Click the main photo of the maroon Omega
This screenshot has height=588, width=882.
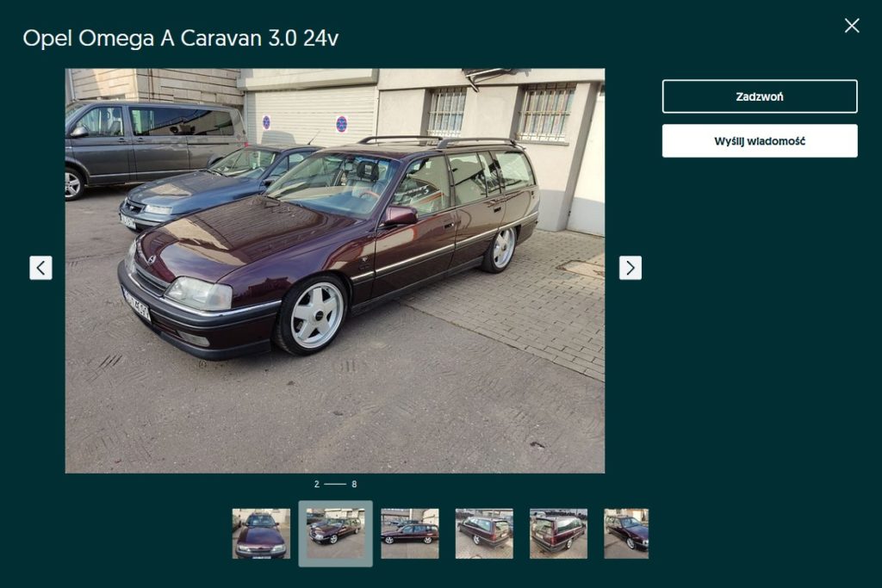pos(335,270)
